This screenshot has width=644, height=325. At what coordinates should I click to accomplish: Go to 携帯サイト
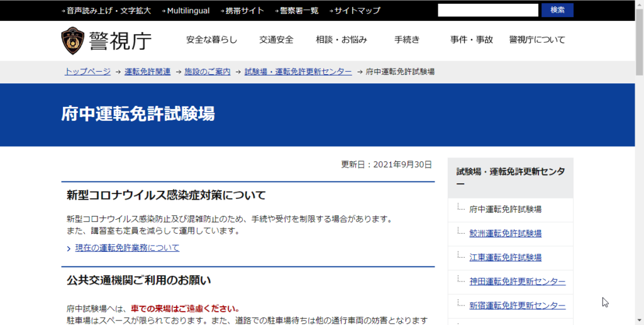click(245, 11)
